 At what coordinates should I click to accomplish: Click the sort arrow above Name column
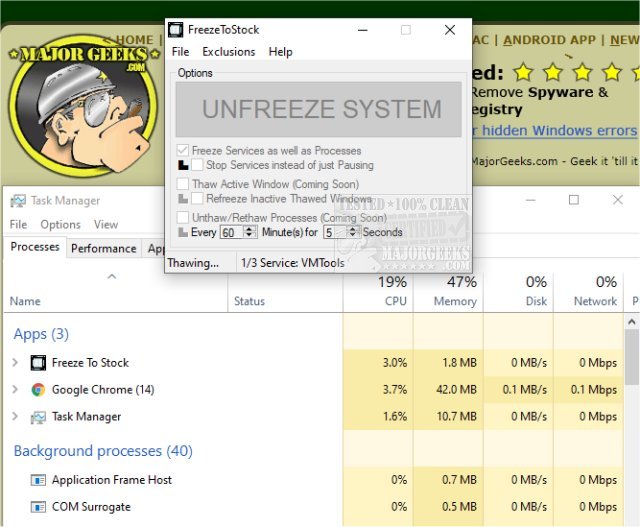pos(111,277)
